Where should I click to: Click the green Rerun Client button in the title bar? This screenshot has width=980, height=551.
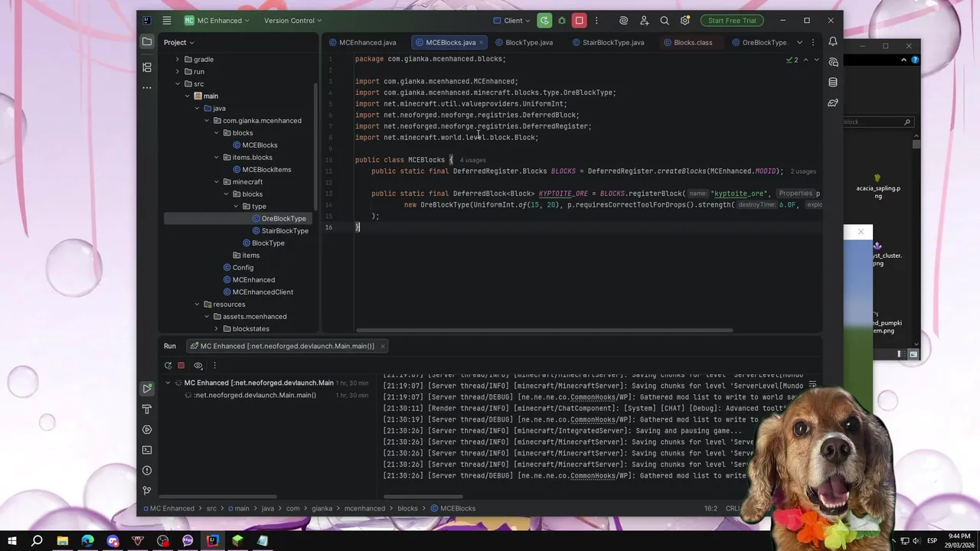544,21
